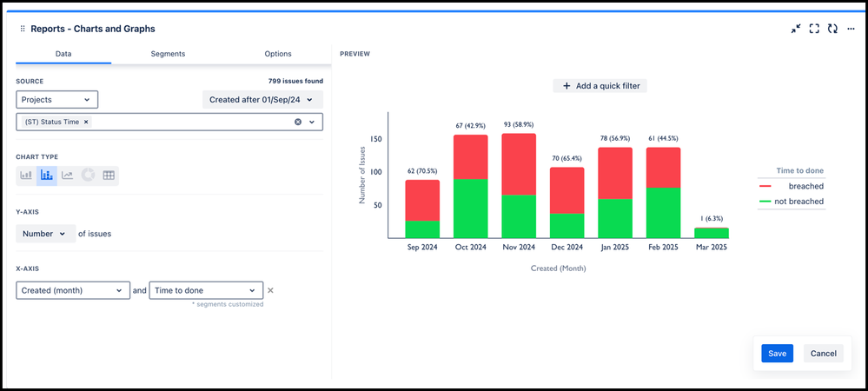The height and width of the screenshot is (391, 868).
Task: Open the Projects source type dropdown
Action: pyautogui.click(x=57, y=100)
